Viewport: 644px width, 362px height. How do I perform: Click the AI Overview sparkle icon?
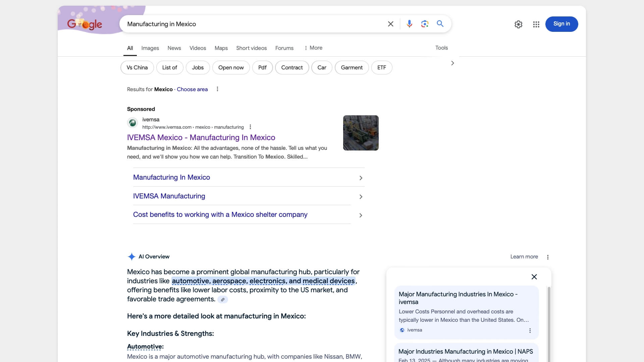[x=131, y=257]
